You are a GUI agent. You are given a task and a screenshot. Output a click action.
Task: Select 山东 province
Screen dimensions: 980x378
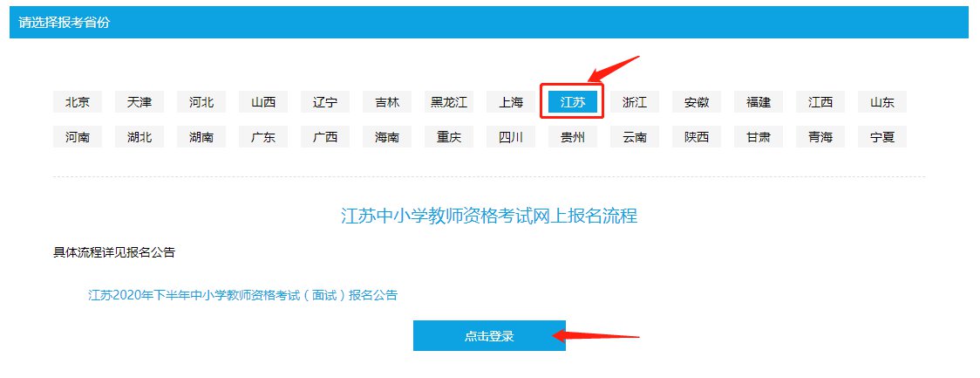[881, 102]
